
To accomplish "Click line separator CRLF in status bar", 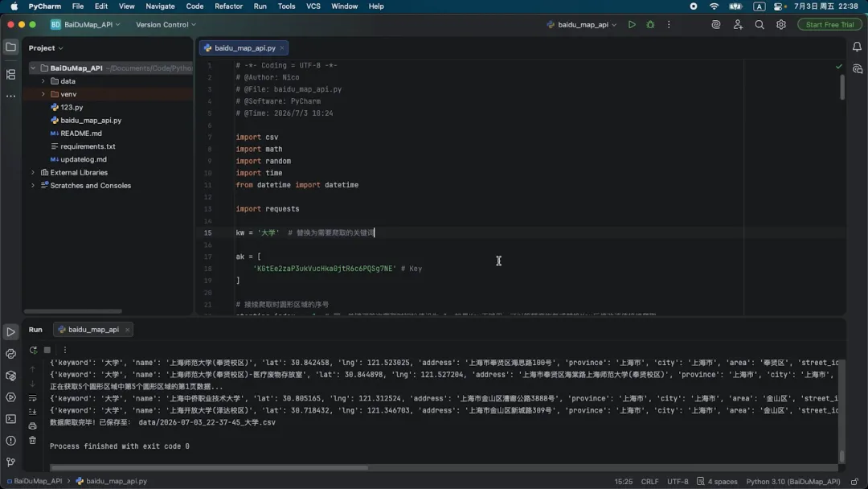I will [x=649, y=481].
